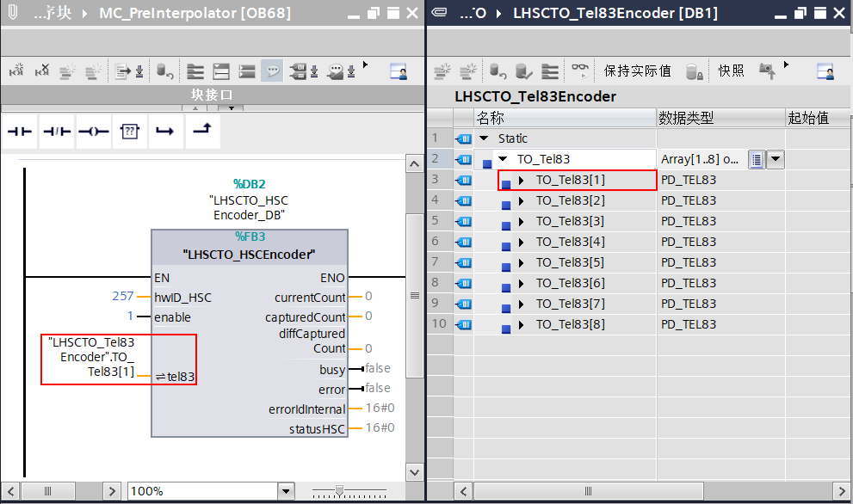Screen dimensions: 853x504
Task: Click the 快照 snapshot button
Action: (732, 71)
